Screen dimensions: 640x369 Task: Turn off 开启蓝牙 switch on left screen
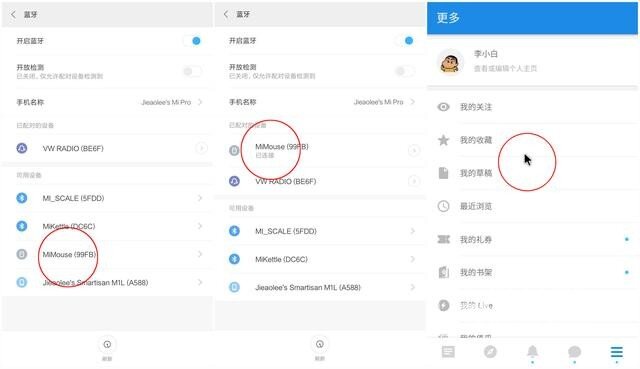tap(192, 41)
